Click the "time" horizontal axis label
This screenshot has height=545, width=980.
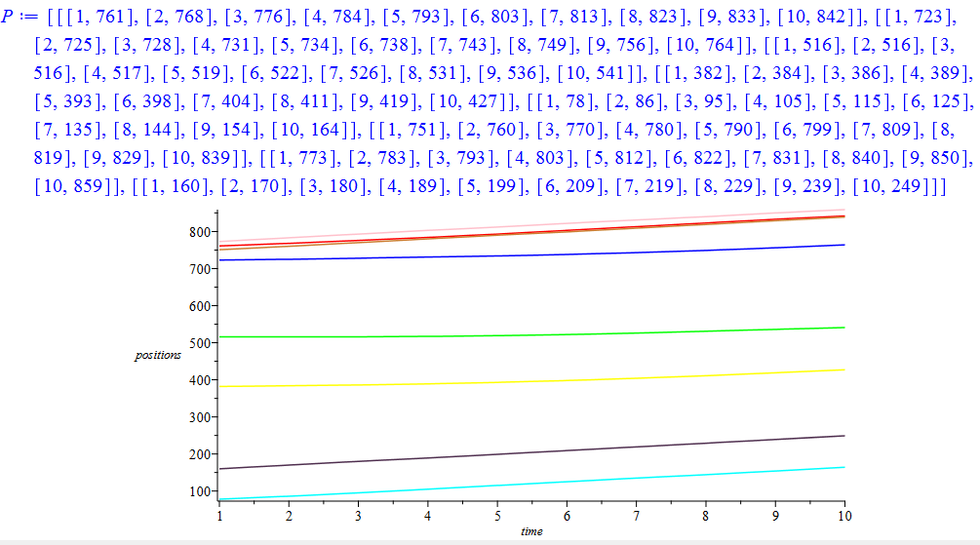[531, 531]
